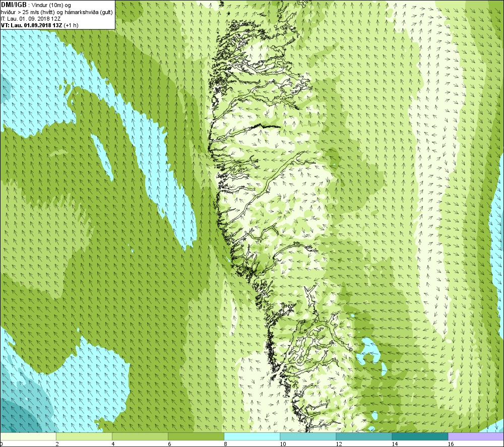
Task: Click the 12–14 m/s darker teal color swatch
Action: tap(363, 436)
